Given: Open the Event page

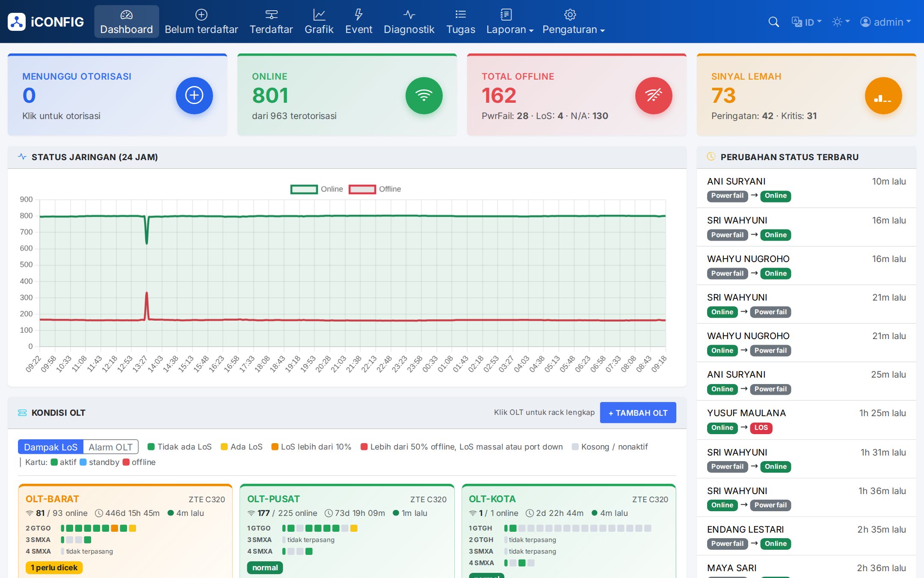Looking at the screenshot, I should (358, 21).
